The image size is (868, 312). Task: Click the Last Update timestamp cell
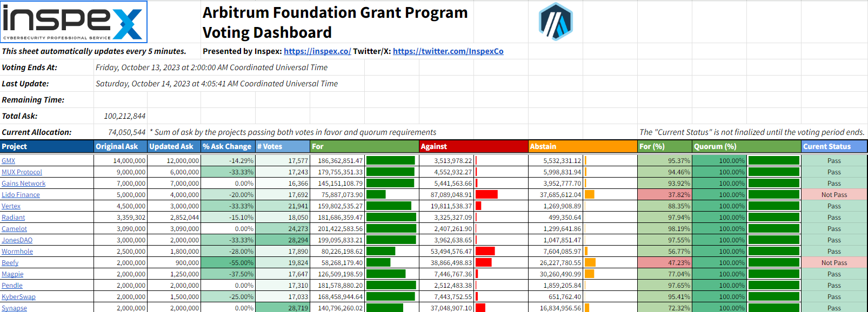(x=217, y=84)
